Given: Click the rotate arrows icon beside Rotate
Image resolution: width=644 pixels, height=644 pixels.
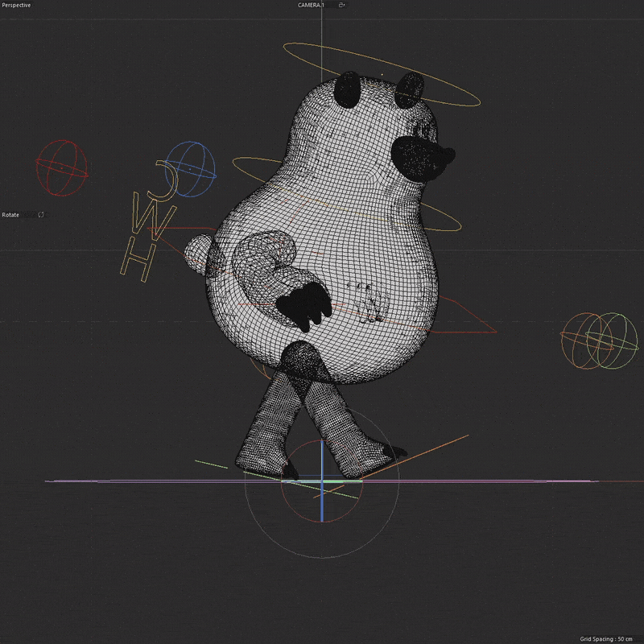Looking at the screenshot, I should (41, 214).
